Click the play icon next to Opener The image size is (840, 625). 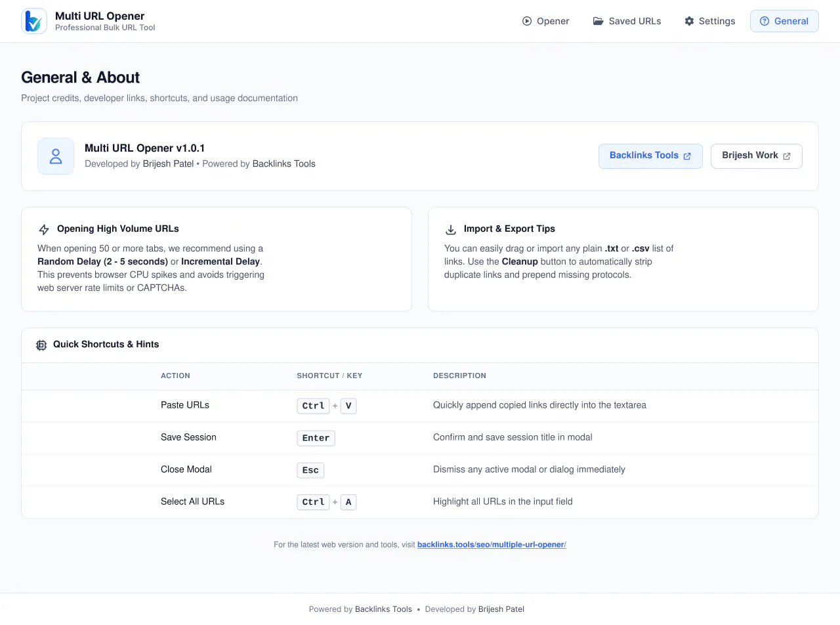click(x=527, y=21)
